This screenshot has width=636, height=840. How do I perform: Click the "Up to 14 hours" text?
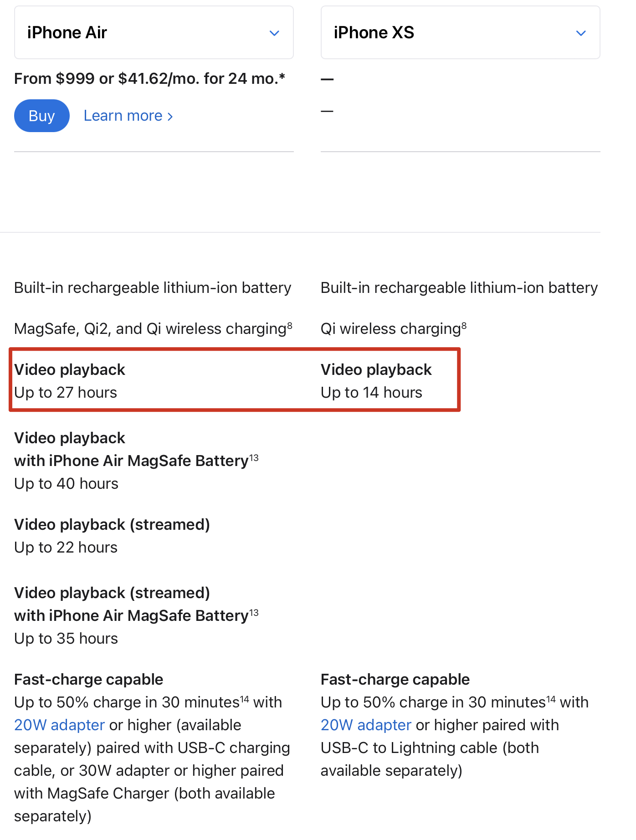[371, 392]
